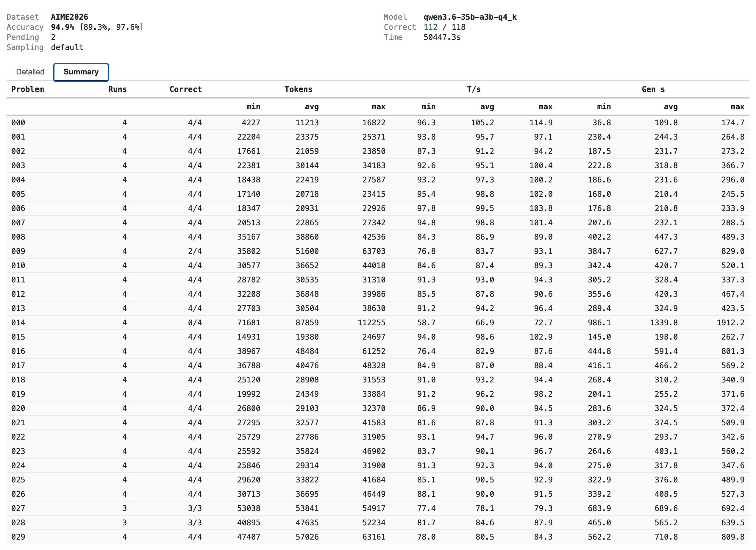Click the Gen s column group header
This screenshot has height=550, width=756.
pos(653,89)
